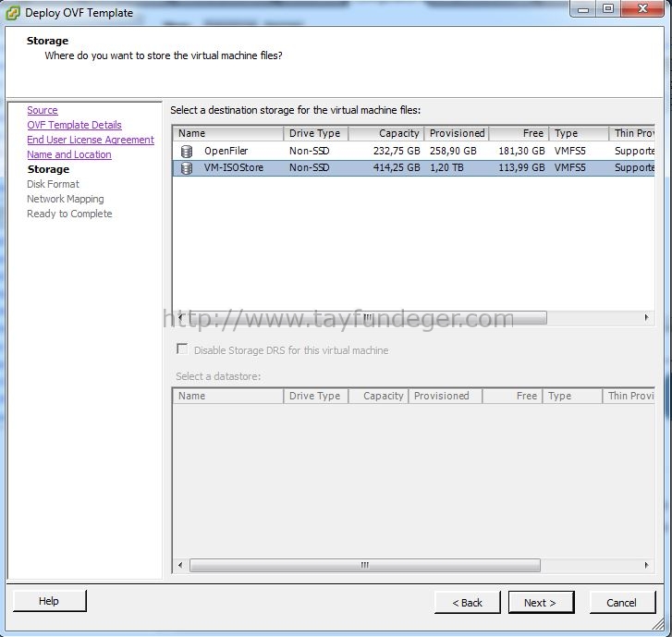This screenshot has width=672, height=637.
Task: Click the Ready to Complete wizard step
Action: (69, 214)
